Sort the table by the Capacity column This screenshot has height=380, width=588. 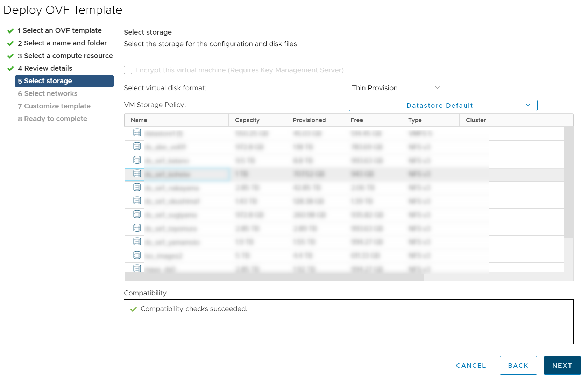[x=247, y=120]
